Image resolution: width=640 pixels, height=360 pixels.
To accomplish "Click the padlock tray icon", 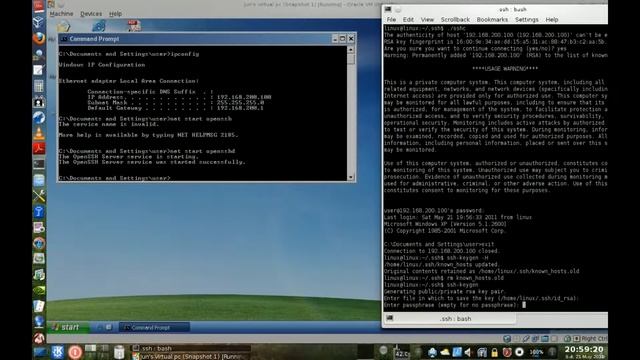I will point(494,352).
